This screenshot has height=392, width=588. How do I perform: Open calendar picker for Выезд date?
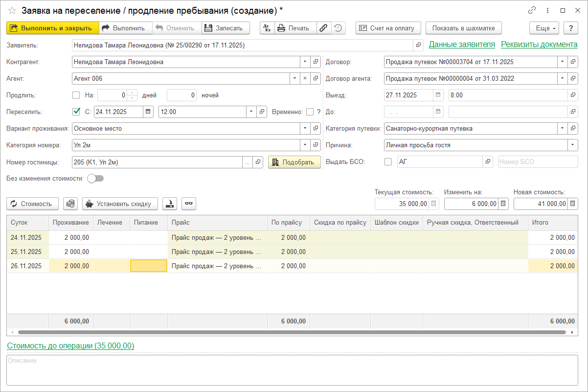tap(438, 95)
